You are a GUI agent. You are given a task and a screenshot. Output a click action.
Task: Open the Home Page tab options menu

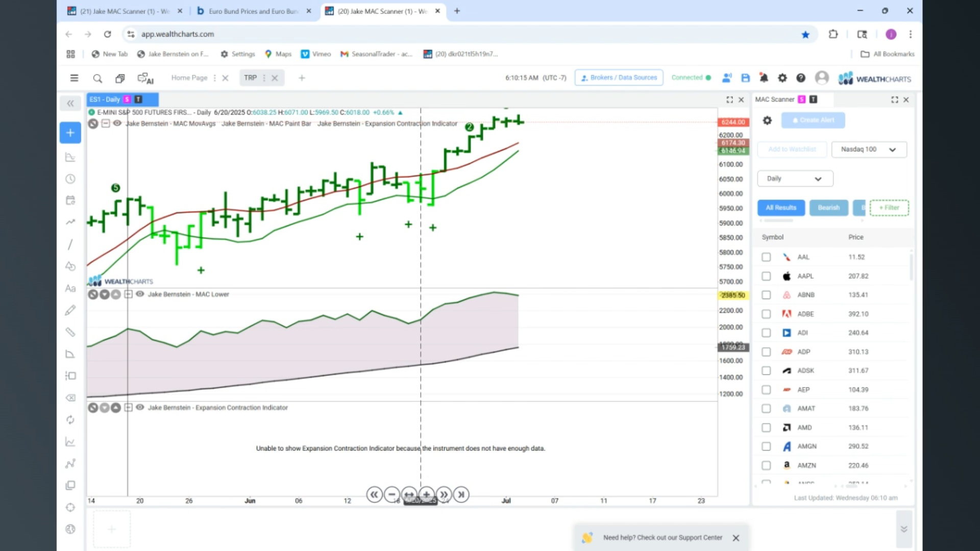point(214,78)
